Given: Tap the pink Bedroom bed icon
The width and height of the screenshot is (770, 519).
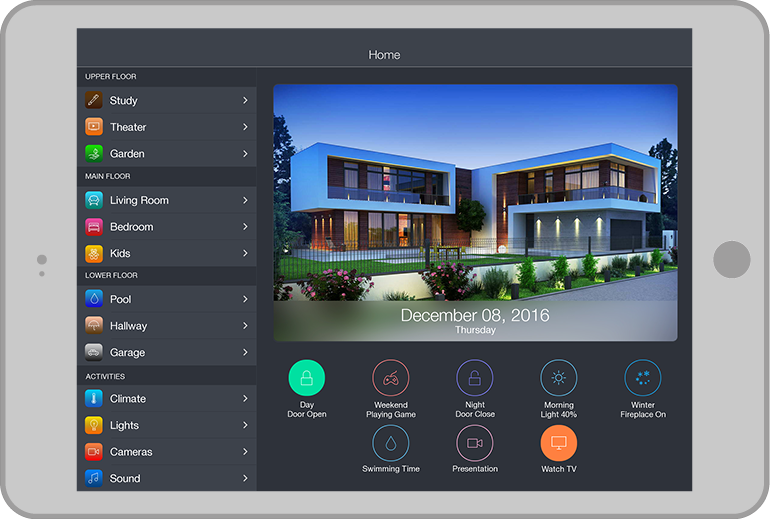Looking at the screenshot, I should click(93, 227).
